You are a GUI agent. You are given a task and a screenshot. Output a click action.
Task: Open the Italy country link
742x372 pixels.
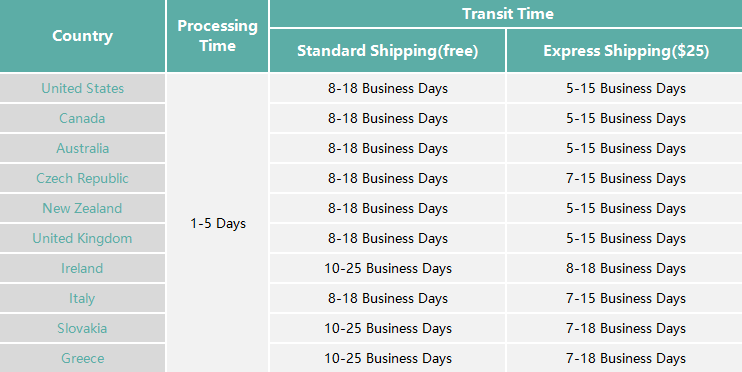[x=82, y=298]
